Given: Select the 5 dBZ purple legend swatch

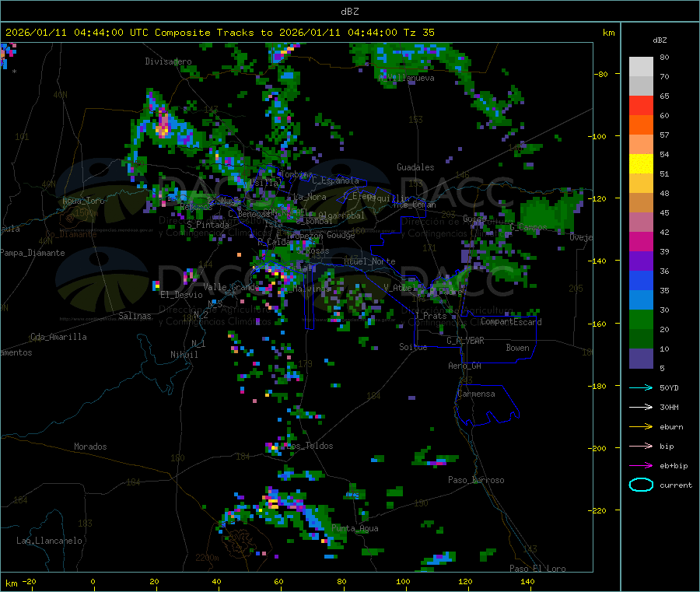Looking at the screenshot, I should click(x=641, y=359).
